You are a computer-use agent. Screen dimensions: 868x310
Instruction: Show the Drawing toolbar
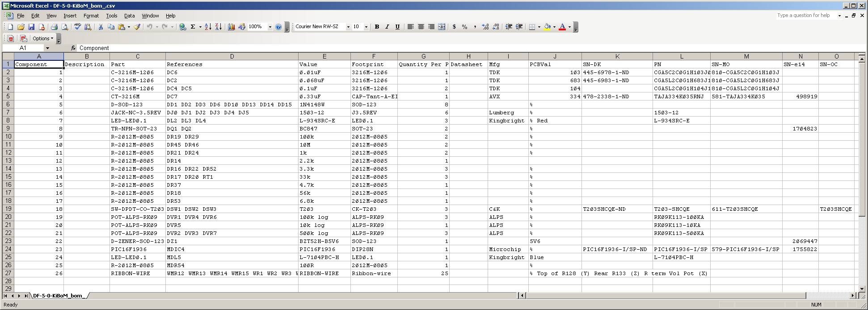coord(242,27)
